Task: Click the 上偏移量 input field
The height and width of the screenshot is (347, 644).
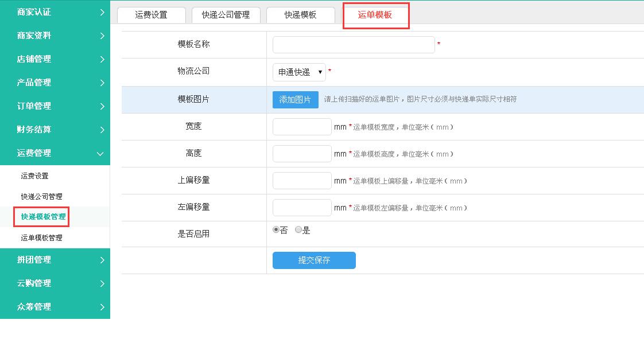Action: 302,181
